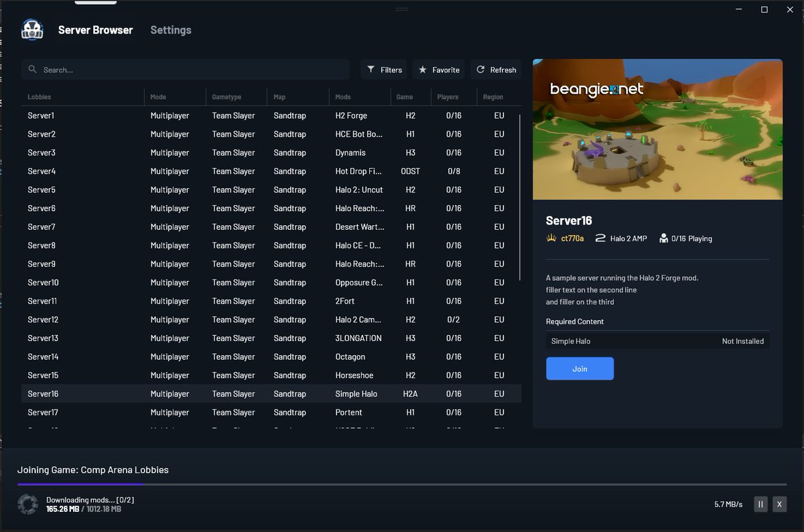Focus the Search input field

coord(186,70)
